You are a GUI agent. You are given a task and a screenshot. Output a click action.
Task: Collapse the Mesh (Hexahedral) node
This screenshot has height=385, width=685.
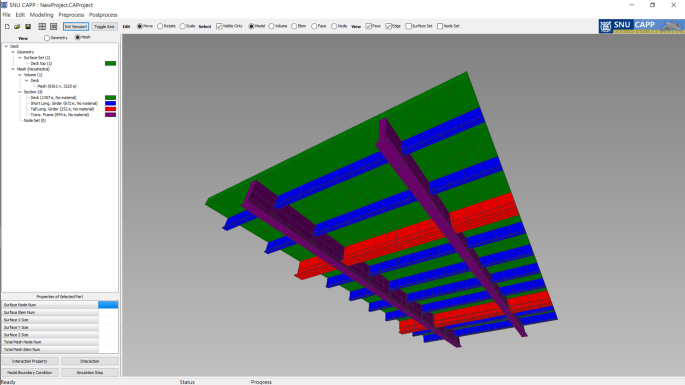13,69
